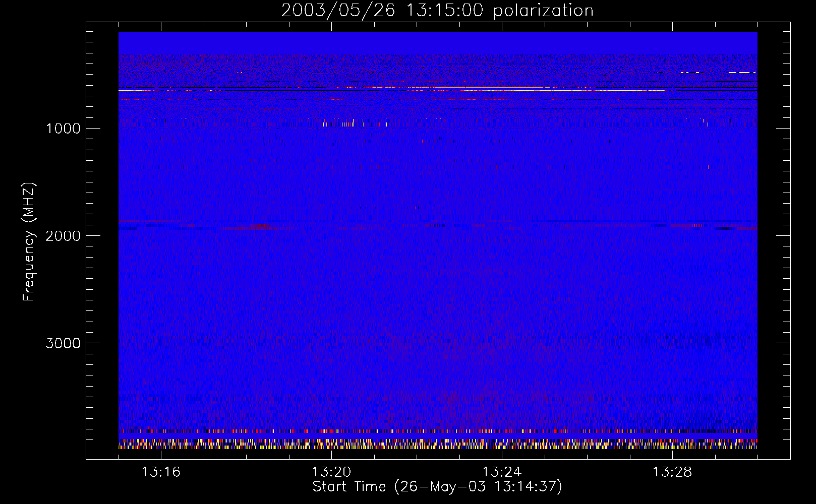The height and width of the screenshot is (504, 816).
Task: Click the 13:16 time tick label
Action: click(x=161, y=472)
